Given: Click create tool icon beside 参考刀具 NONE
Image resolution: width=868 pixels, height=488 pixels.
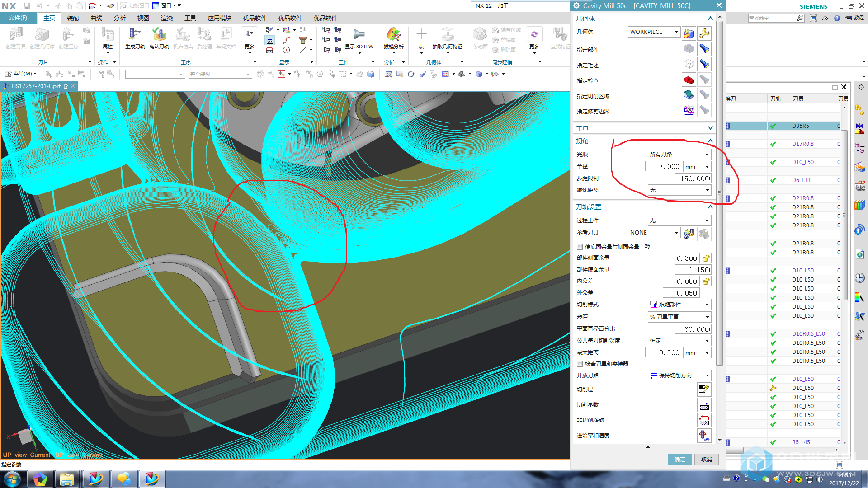Looking at the screenshot, I should [689, 234].
